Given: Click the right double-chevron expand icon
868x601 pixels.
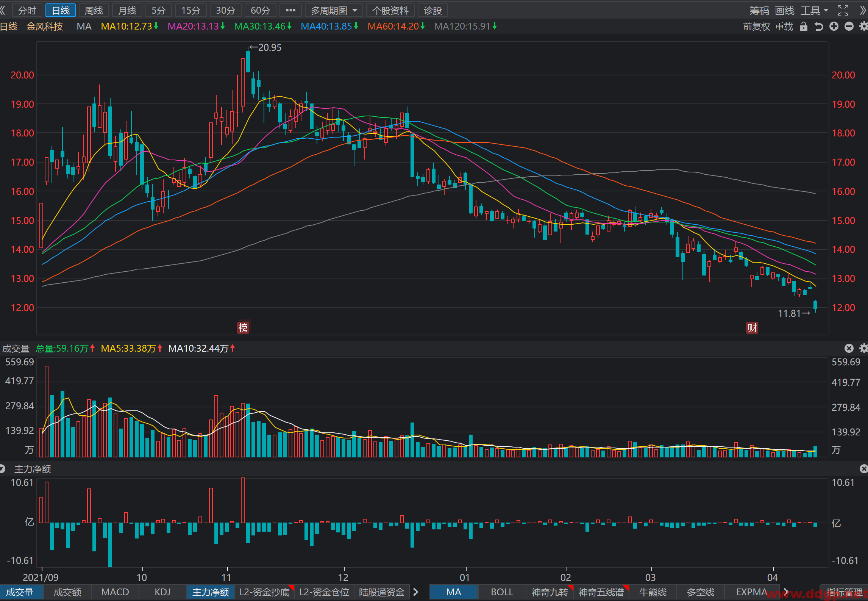Looking at the screenshot, I should [863, 10].
